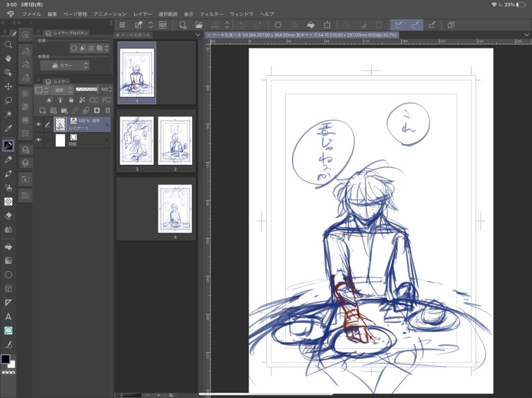Click the Delete layer trash icon
The image size is (532, 398).
pos(108,110)
